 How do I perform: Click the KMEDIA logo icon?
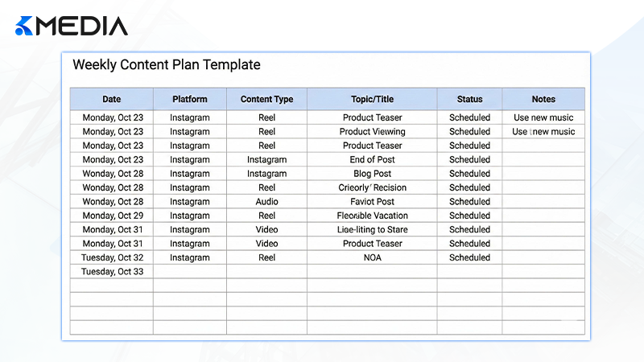[24, 26]
